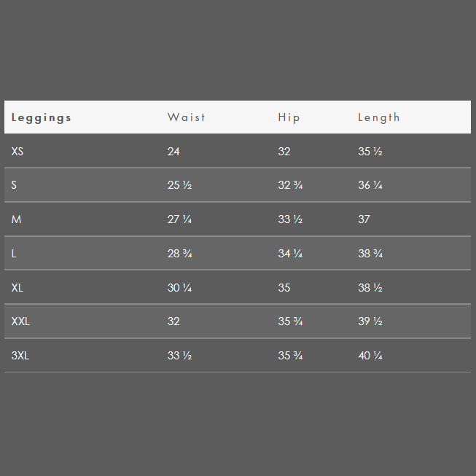Select the Waist column header

187,117
